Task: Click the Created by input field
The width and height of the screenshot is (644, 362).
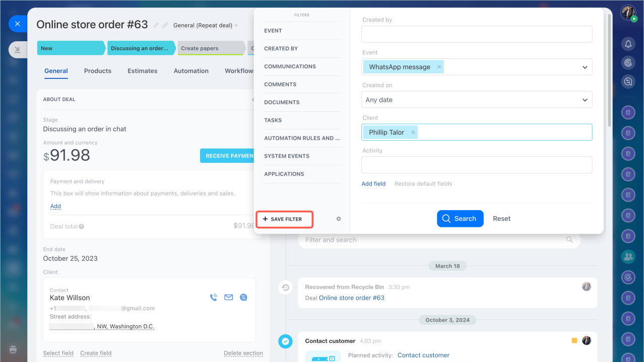Action: click(x=476, y=34)
